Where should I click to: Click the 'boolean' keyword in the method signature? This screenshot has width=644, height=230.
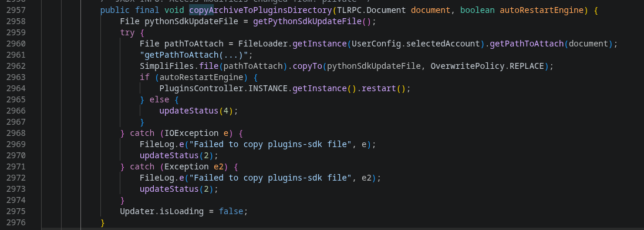click(477, 10)
